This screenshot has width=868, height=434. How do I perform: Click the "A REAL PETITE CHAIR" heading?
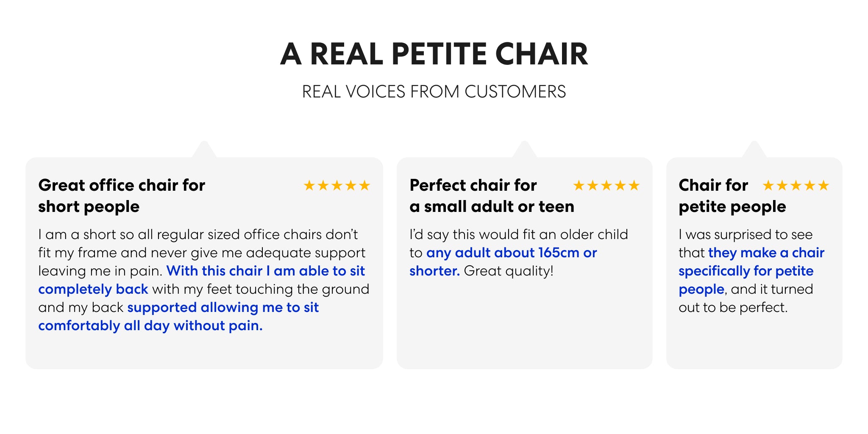point(434,54)
